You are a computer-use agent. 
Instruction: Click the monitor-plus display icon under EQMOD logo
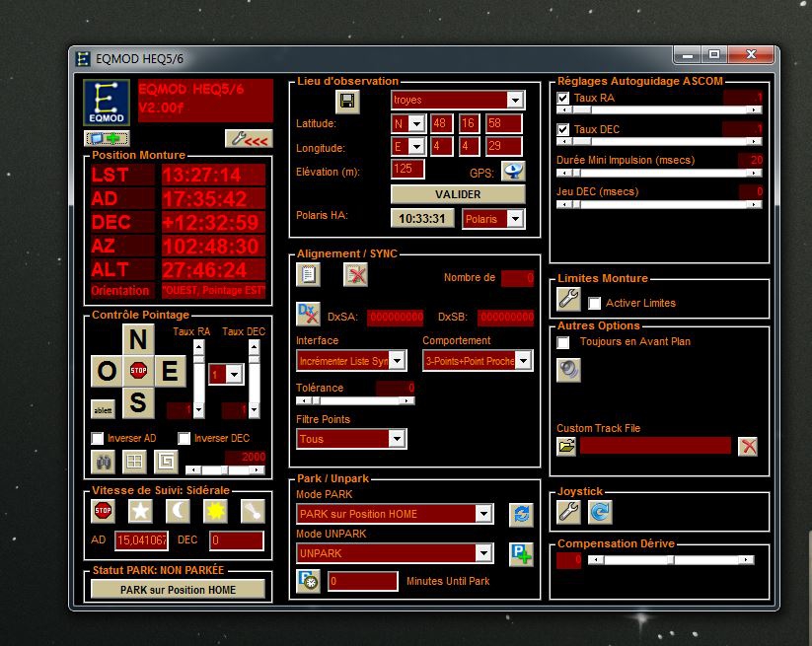[107, 138]
